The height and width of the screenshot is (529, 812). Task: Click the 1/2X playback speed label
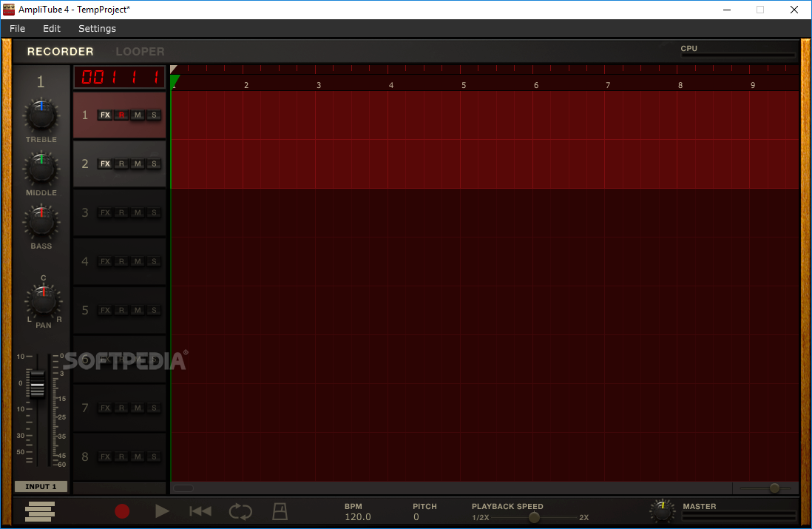481,518
